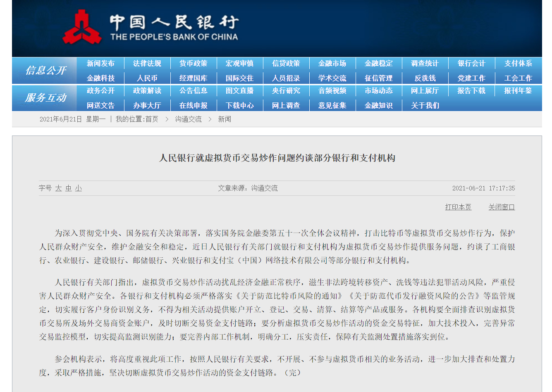Go to 金融科技 page

click(x=100, y=78)
